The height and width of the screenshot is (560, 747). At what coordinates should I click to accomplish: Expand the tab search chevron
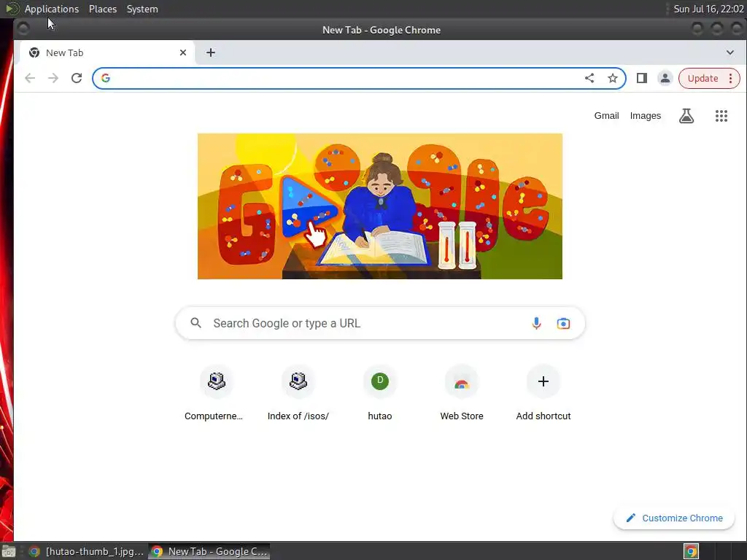pyautogui.click(x=729, y=52)
